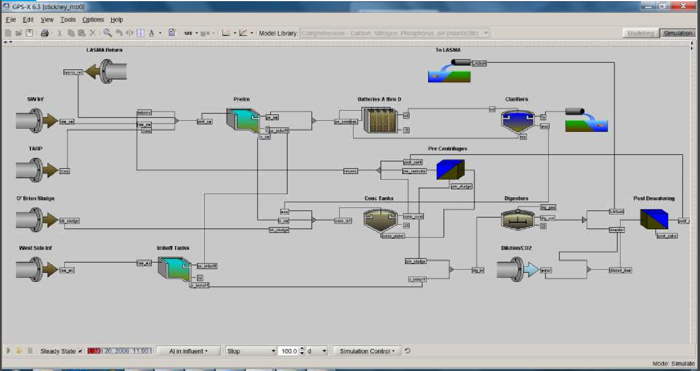The height and width of the screenshot is (371, 700).
Task: Click the 100.0 stop time field
Action: point(289,351)
